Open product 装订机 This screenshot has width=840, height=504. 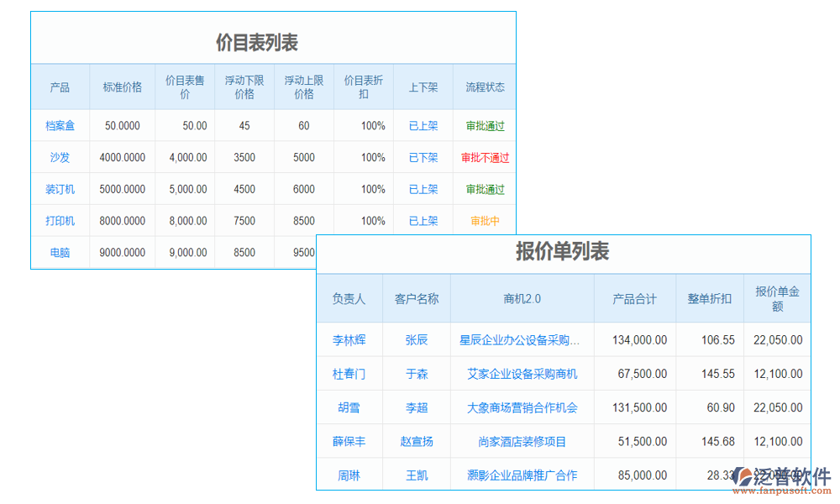point(60,189)
